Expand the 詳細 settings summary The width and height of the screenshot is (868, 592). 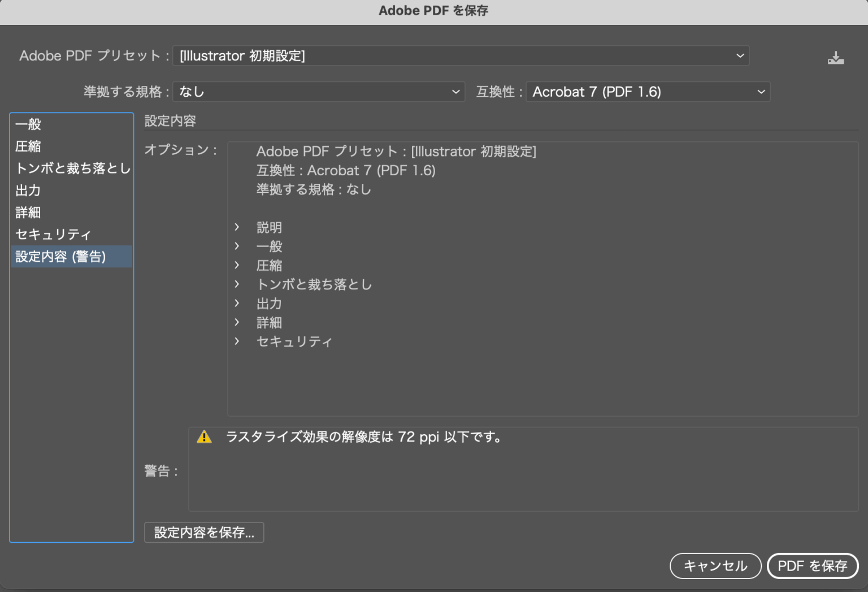(237, 322)
